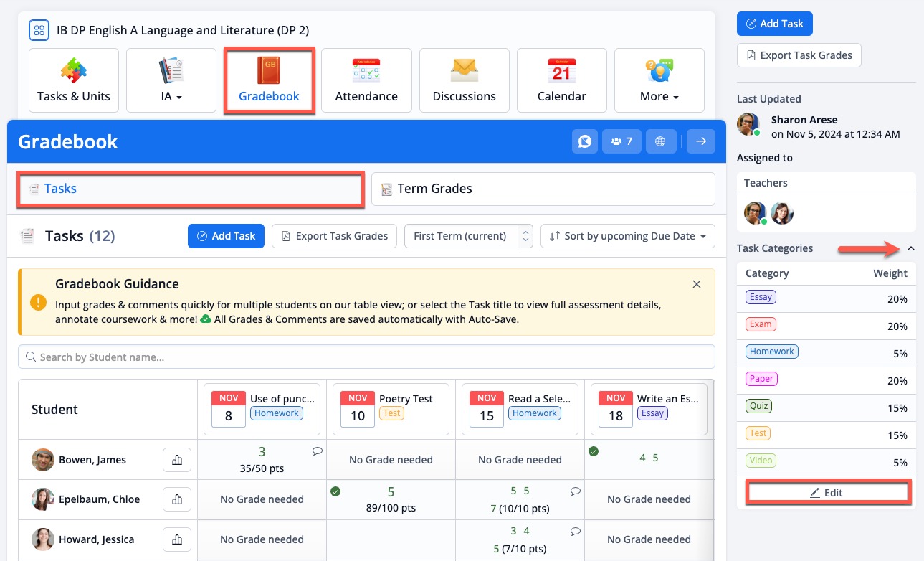Click Howard, Jessica student avatar
Image resolution: width=924 pixels, height=561 pixels.
click(43, 539)
